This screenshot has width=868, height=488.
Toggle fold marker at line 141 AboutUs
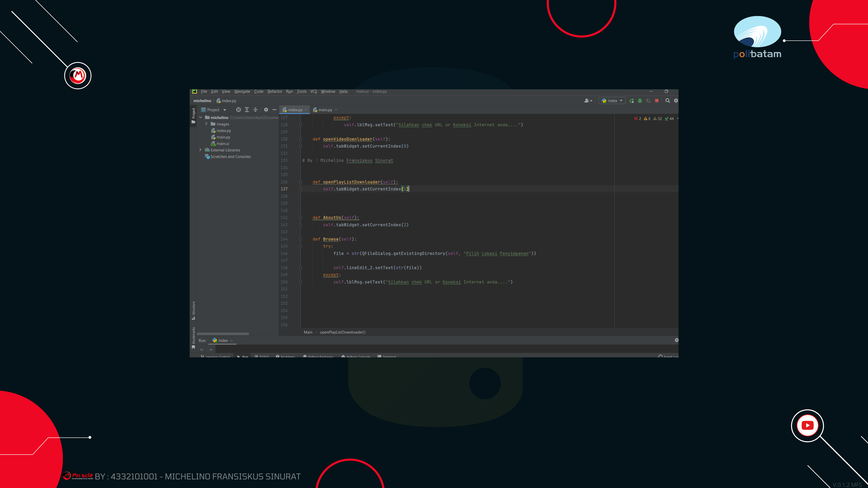click(300, 218)
